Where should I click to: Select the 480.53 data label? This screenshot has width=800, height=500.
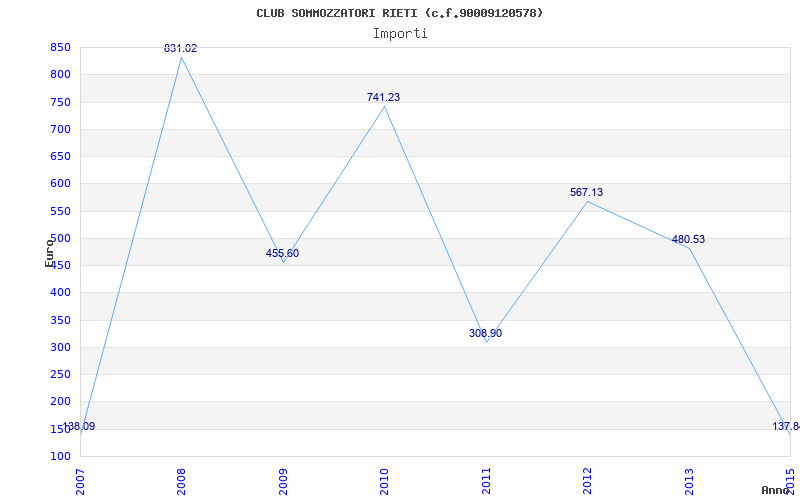(688, 239)
